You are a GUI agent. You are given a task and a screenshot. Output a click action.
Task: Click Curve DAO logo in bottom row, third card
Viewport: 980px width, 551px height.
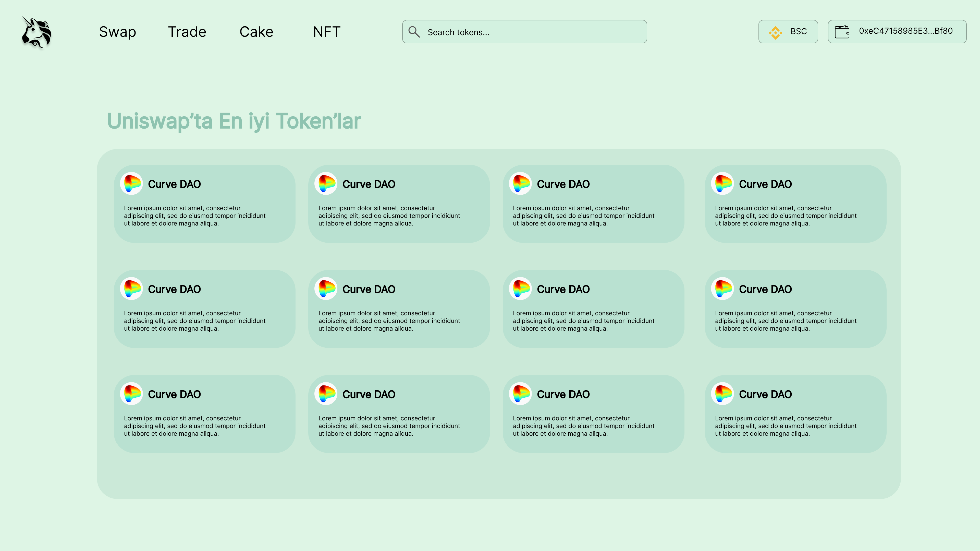520,394
